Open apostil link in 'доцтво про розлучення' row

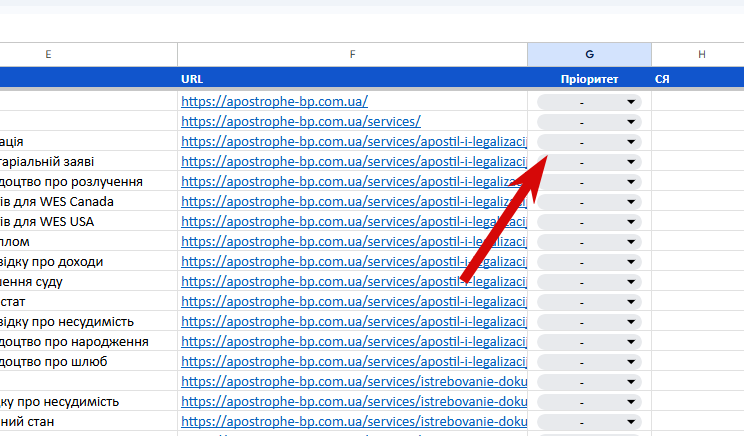pos(354,182)
